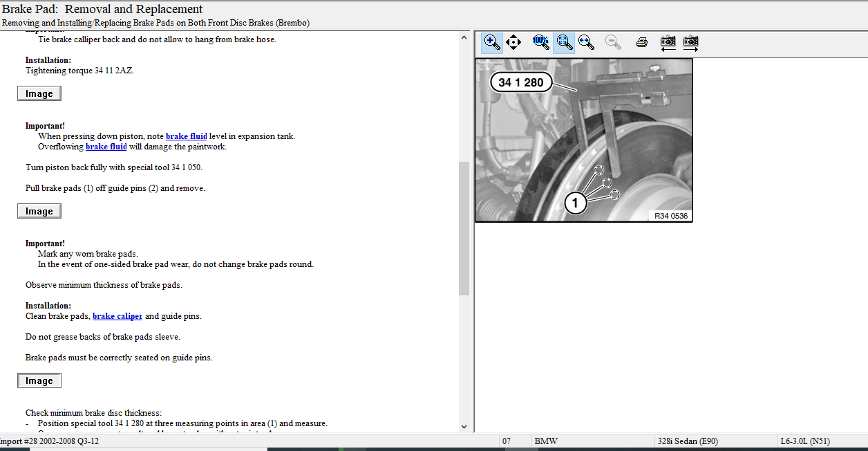This screenshot has height=451, width=868.
Task: Open the Overflowing brake fluid link
Action: [x=106, y=147]
